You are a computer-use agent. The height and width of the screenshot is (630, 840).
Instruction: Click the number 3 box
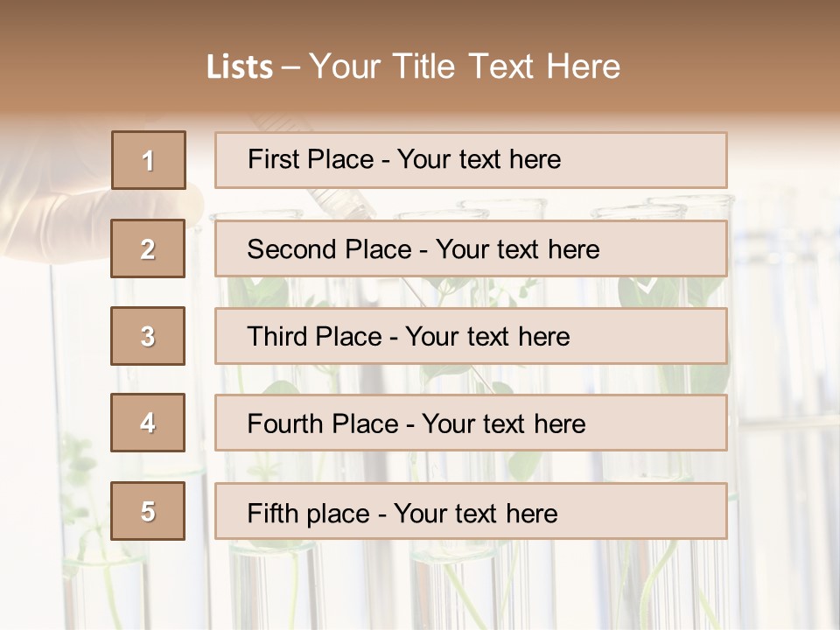click(x=148, y=336)
